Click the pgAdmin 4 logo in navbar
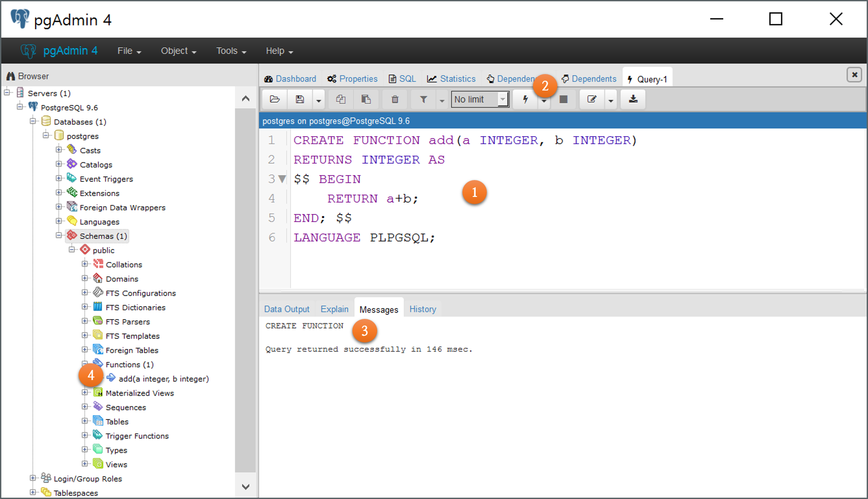Viewport: 868px width, 499px height. pos(59,51)
